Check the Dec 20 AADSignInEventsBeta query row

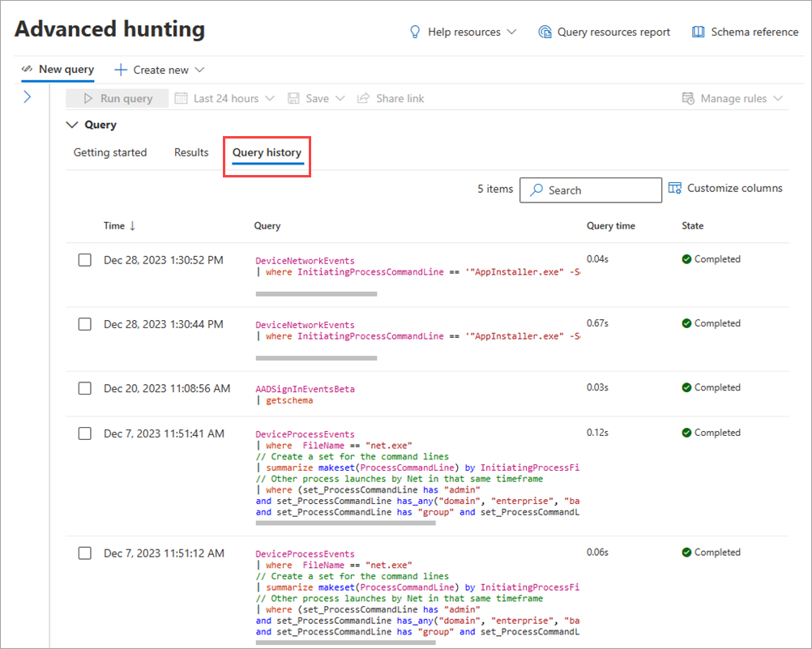point(85,388)
